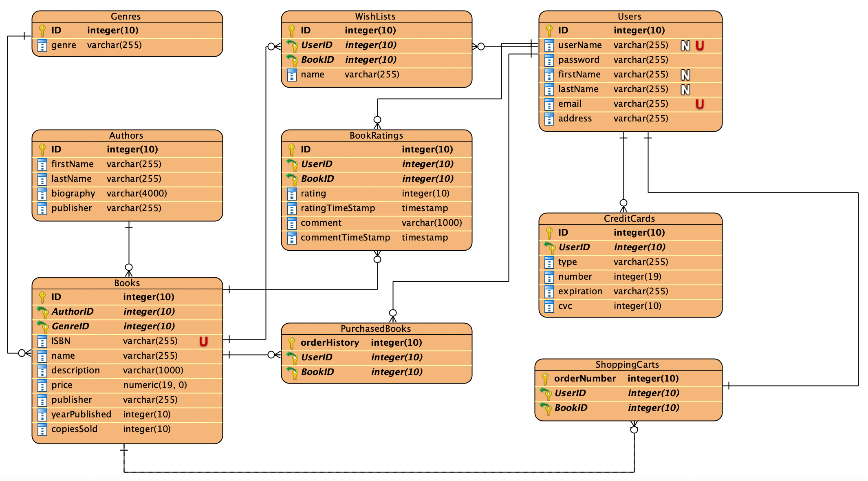Click the expiration column in CreditCards
This screenshot has width=868, height=481.
click(580, 291)
